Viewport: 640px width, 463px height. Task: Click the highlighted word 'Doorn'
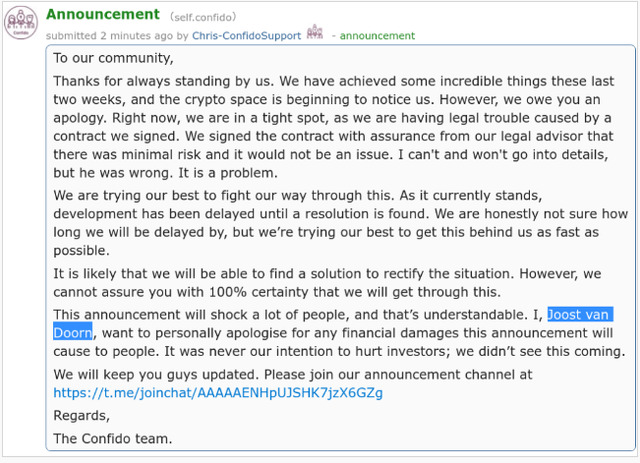tap(73, 333)
